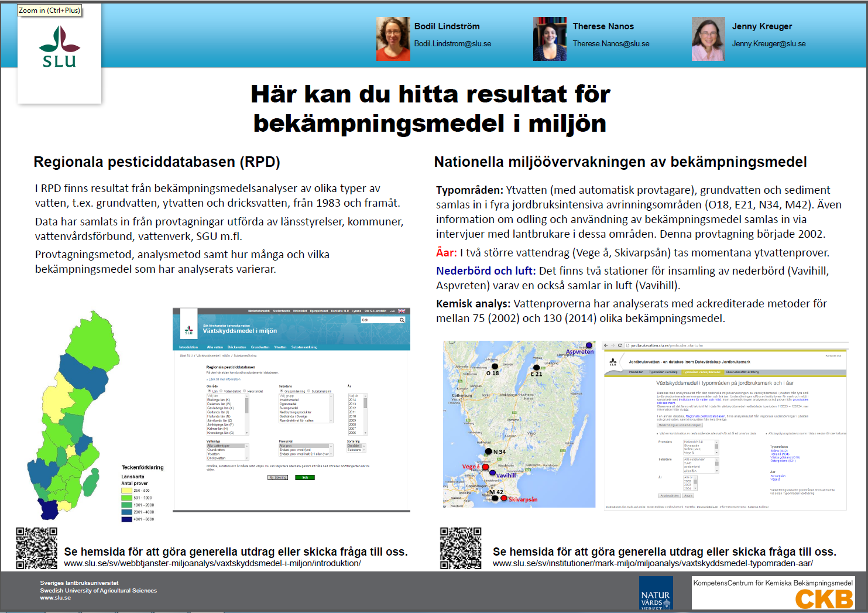Click the QR code beside the RPD website link
The height and width of the screenshot is (613, 868).
point(37,548)
